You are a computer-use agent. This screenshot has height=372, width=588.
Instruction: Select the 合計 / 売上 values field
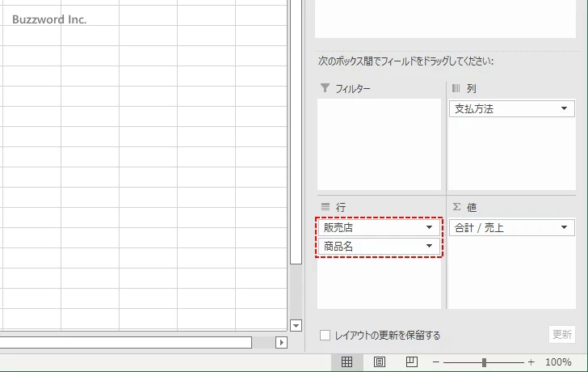point(512,227)
